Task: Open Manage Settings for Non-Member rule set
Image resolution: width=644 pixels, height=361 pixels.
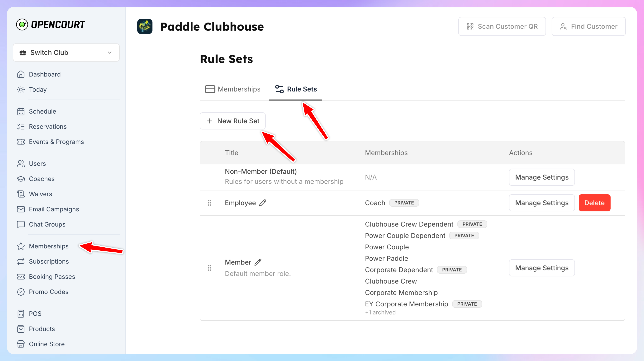Action: coord(542,177)
